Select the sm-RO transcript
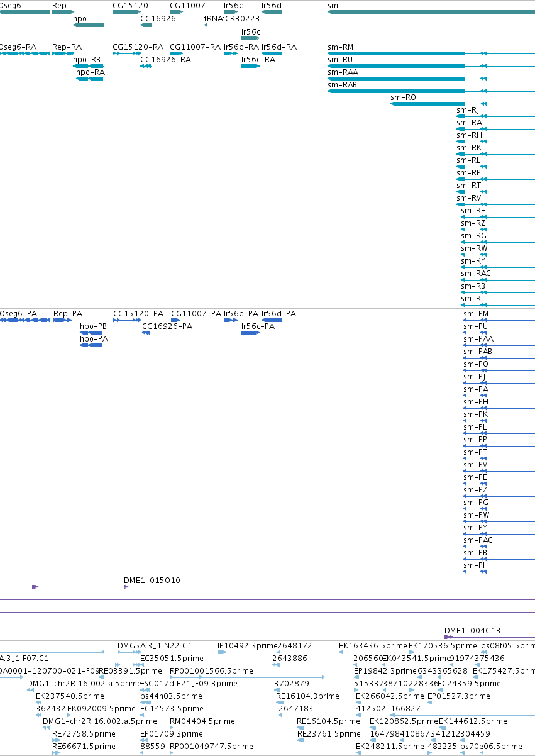The height and width of the screenshot is (756, 535). pyautogui.click(x=463, y=104)
